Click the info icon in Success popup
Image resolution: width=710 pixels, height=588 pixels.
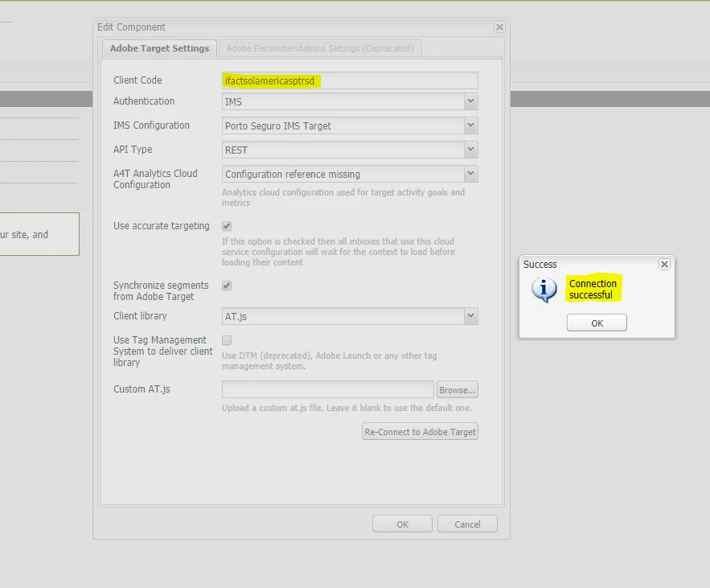[x=544, y=290]
